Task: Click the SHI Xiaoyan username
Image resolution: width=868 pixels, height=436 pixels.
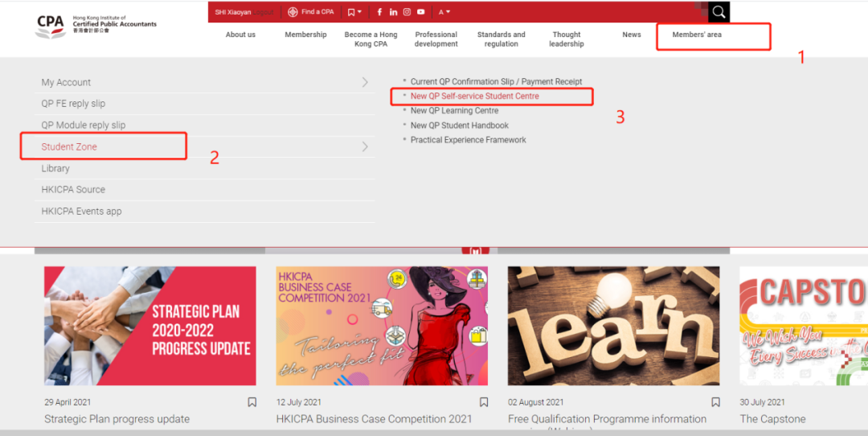Action: coord(232,12)
